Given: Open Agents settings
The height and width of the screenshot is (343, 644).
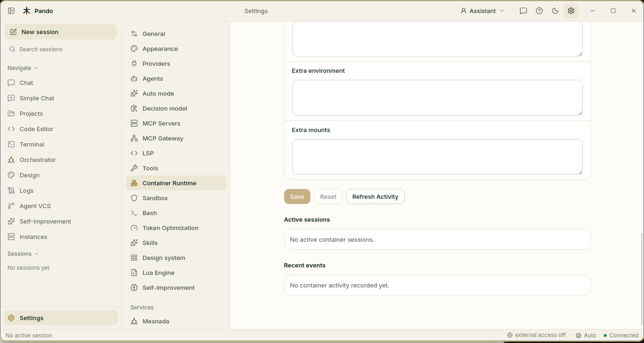Looking at the screenshot, I should click(x=176, y=78).
